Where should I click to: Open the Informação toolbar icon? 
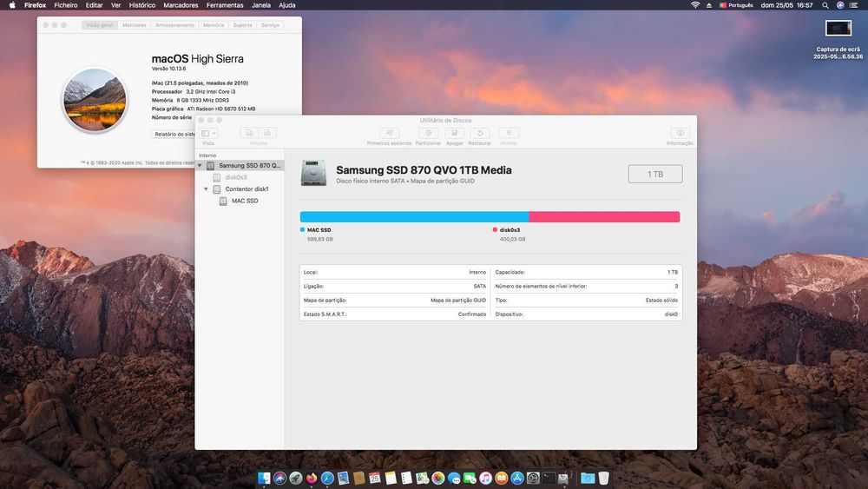tap(680, 133)
